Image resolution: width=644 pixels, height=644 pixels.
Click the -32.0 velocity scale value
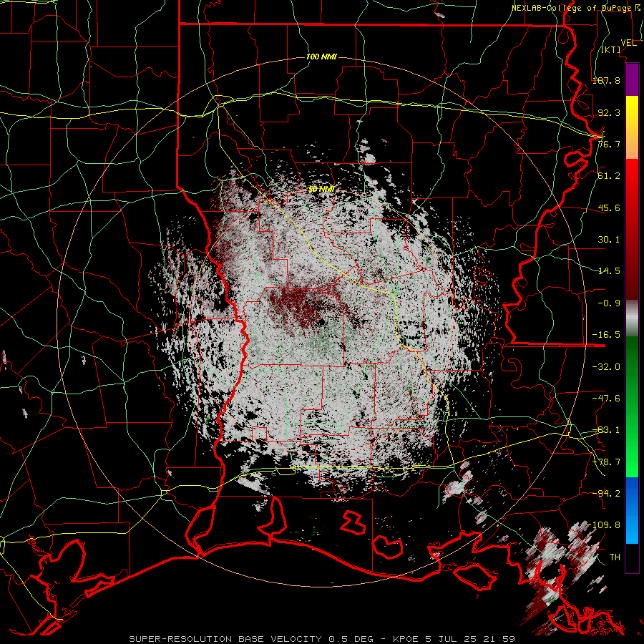point(606,366)
